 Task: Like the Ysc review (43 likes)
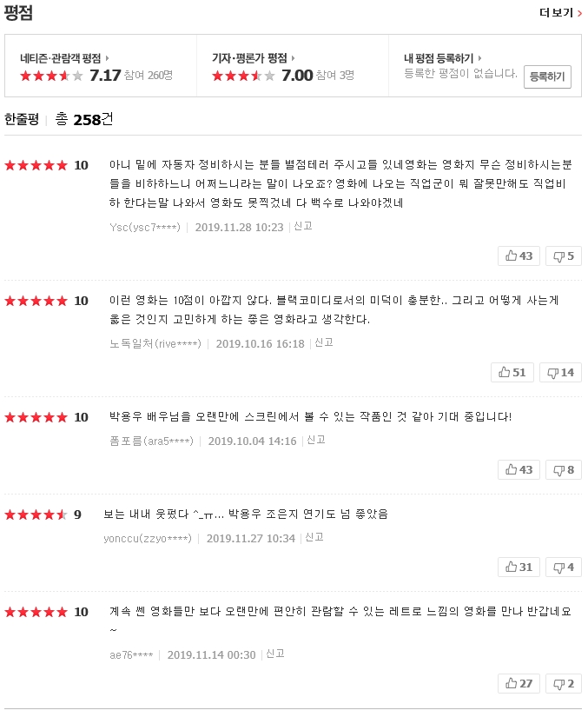(519, 256)
